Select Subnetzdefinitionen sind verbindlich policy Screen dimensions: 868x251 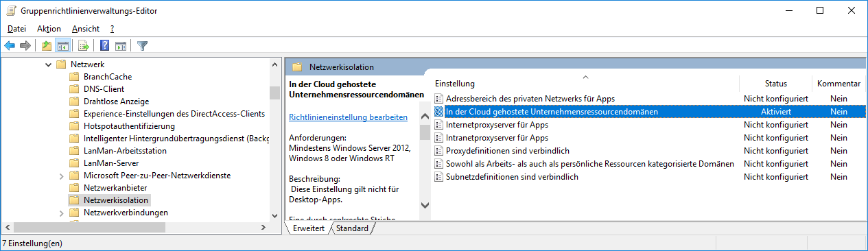512,177
